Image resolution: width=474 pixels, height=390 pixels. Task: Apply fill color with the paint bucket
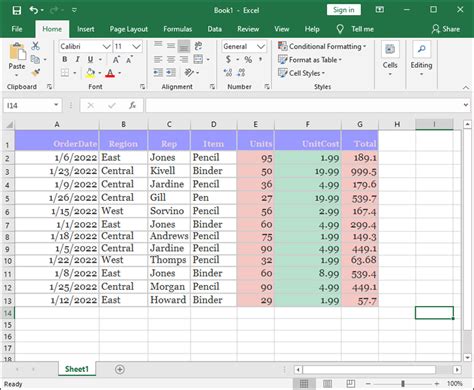pyautogui.click(x=90, y=73)
